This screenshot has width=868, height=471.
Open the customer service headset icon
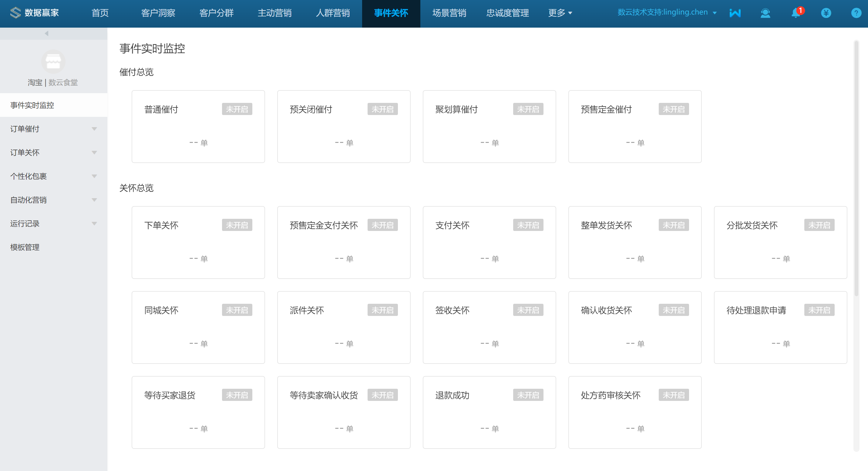coord(765,13)
